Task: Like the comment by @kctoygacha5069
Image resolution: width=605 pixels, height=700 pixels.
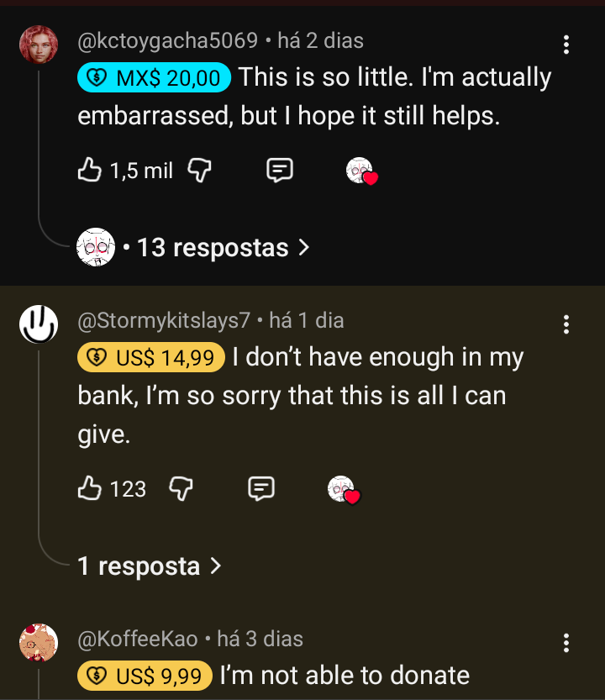Action: pyautogui.click(x=90, y=171)
